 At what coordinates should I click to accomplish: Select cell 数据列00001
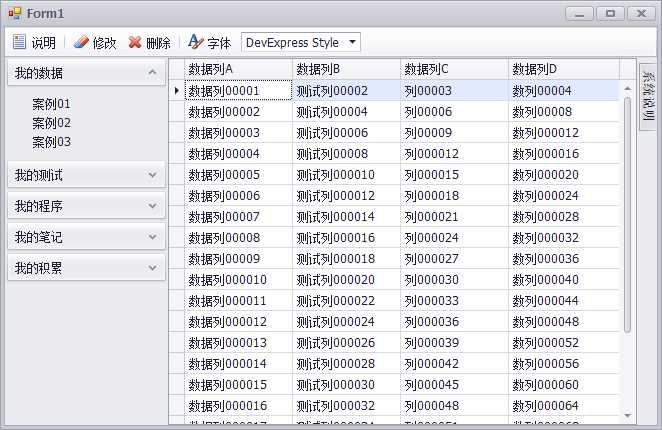click(x=238, y=90)
